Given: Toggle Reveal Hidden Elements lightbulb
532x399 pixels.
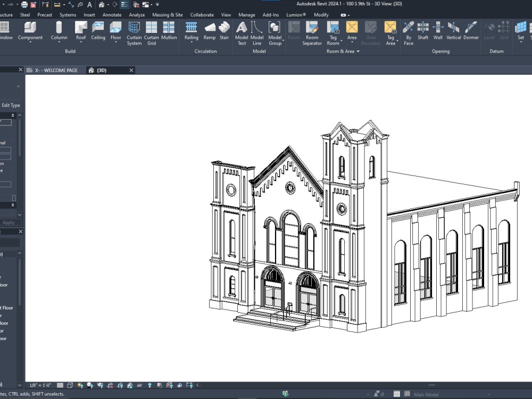Looking at the screenshot, I should click(149, 385).
